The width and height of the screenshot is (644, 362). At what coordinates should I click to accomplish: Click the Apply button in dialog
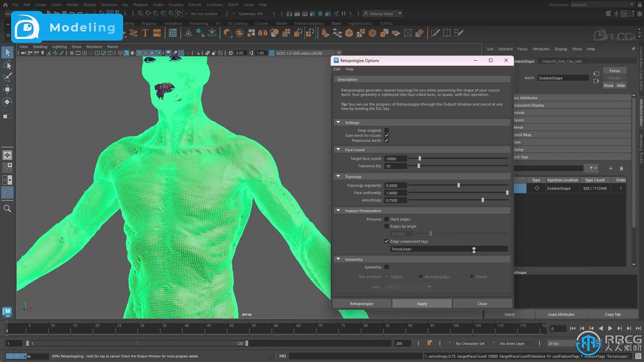point(422,304)
